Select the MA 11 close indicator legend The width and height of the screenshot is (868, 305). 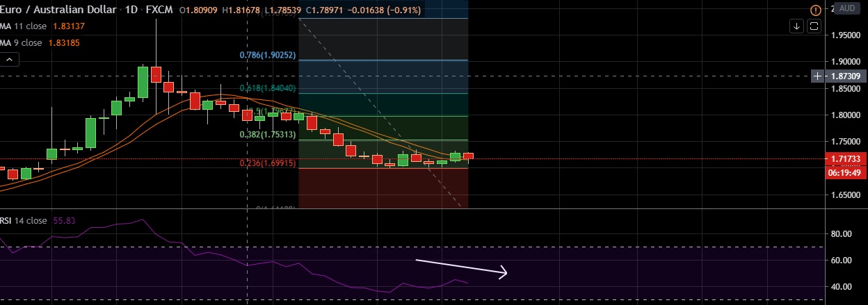(x=24, y=26)
